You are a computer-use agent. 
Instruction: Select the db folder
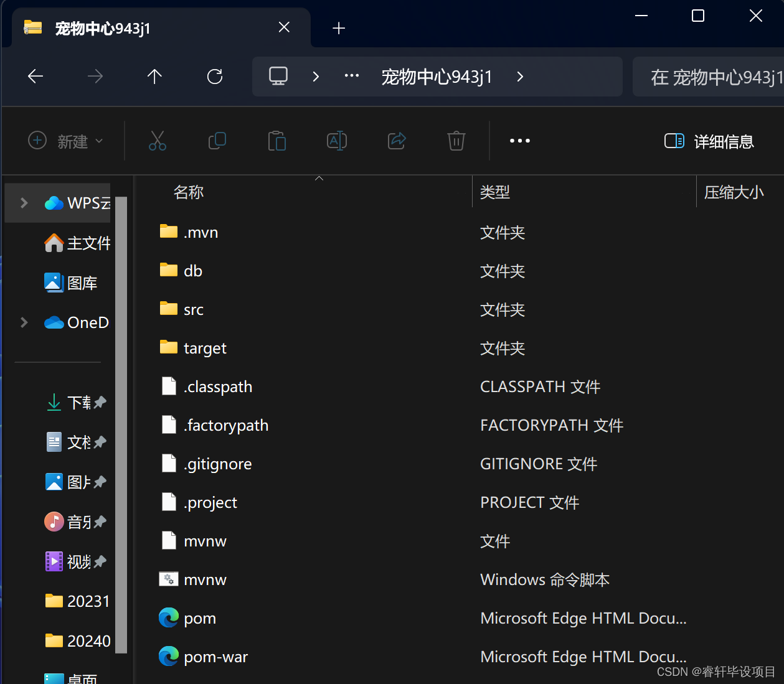click(x=181, y=271)
